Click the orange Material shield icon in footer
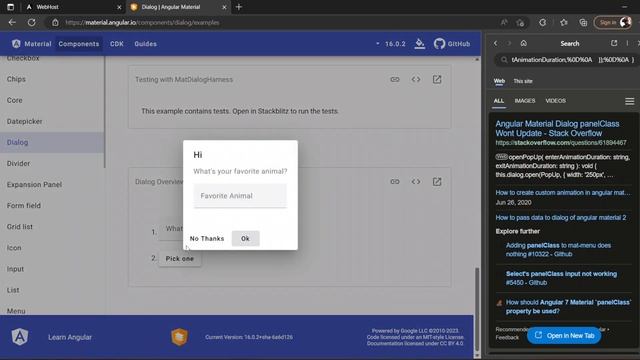Image resolution: width=640 pixels, height=360 pixels. (x=179, y=337)
